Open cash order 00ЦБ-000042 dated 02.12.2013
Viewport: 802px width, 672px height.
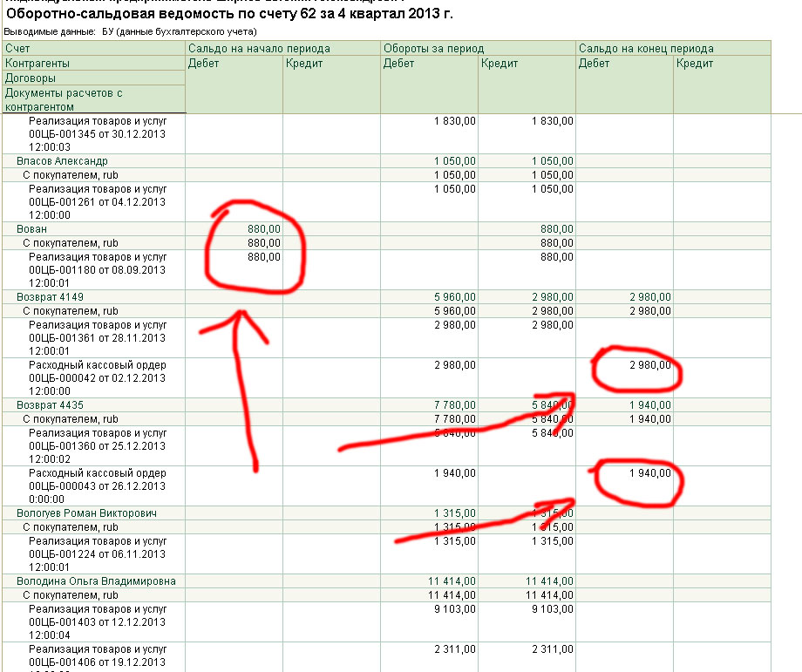coord(97,378)
